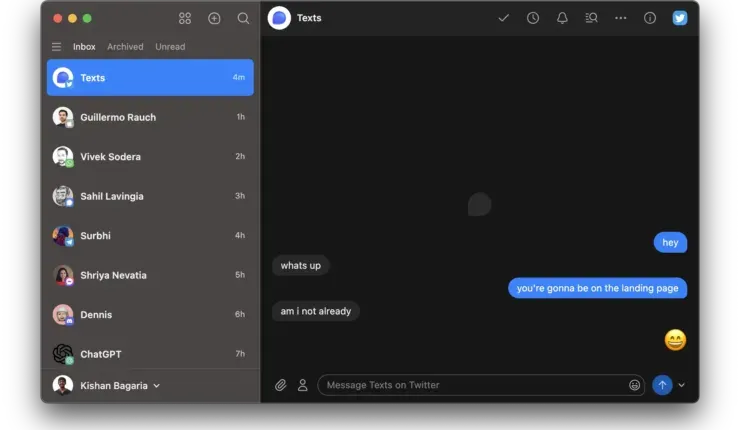Open sidebar search magnifier icon
Viewport: 740px width, 430px height.
pos(243,18)
